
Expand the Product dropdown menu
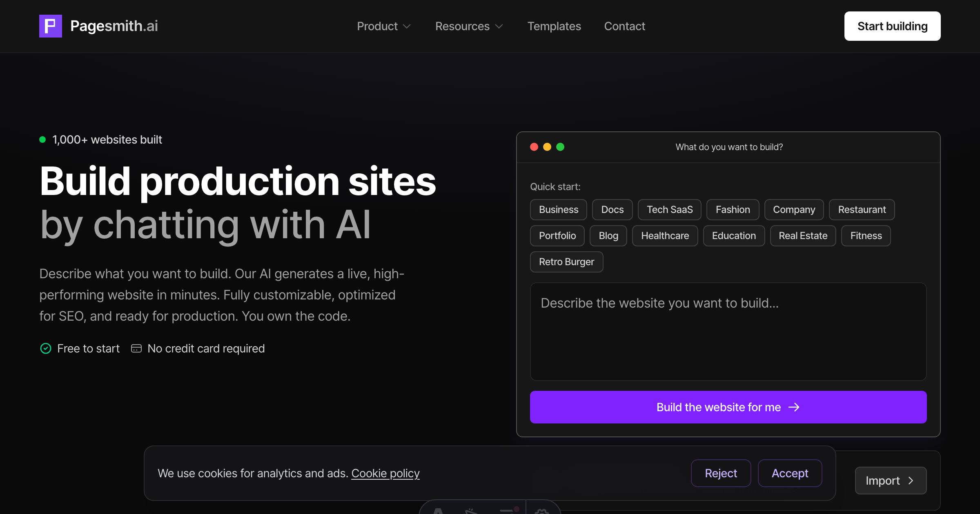click(x=384, y=26)
